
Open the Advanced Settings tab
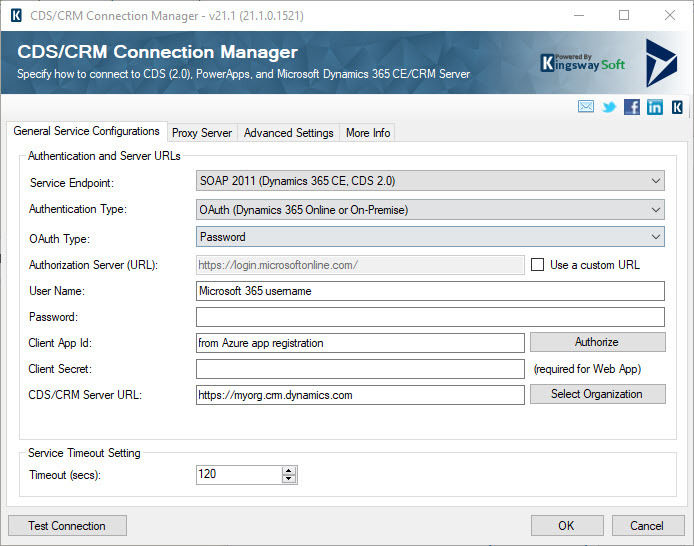tap(289, 133)
